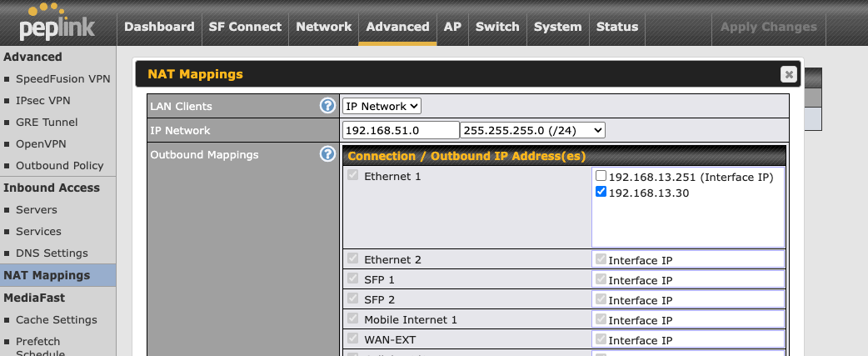Switch to the Dashboard tab
868x356 pixels.
coord(159,27)
